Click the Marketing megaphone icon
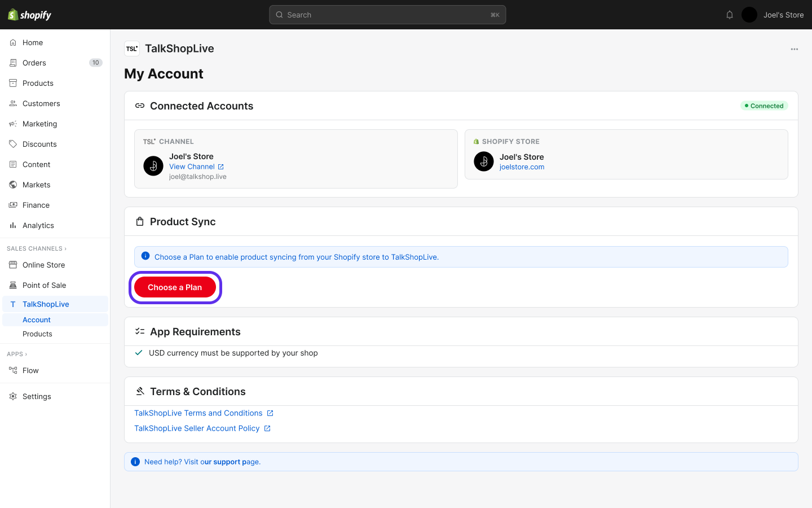This screenshot has width=812, height=508. (13, 124)
